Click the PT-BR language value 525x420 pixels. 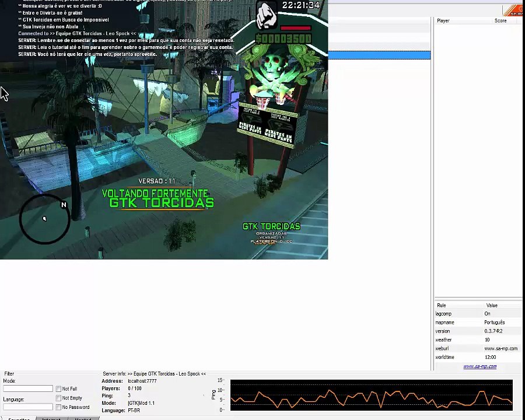[134, 411]
